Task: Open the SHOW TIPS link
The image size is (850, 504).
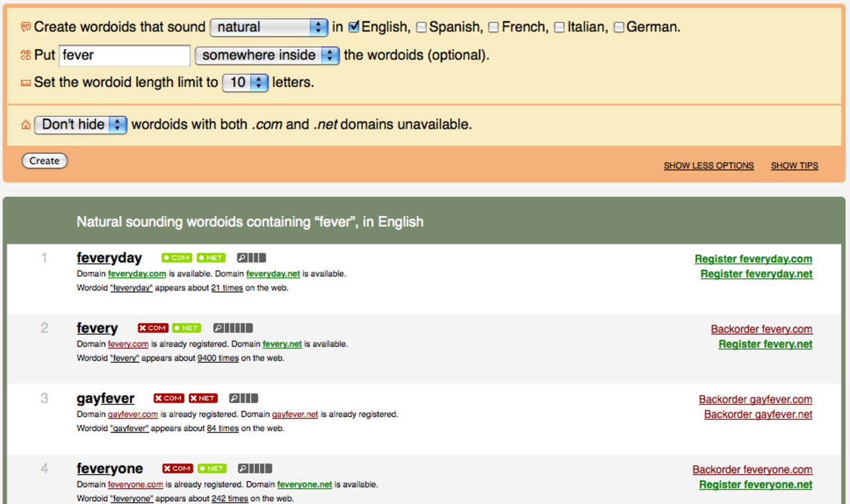Action: 794,166
